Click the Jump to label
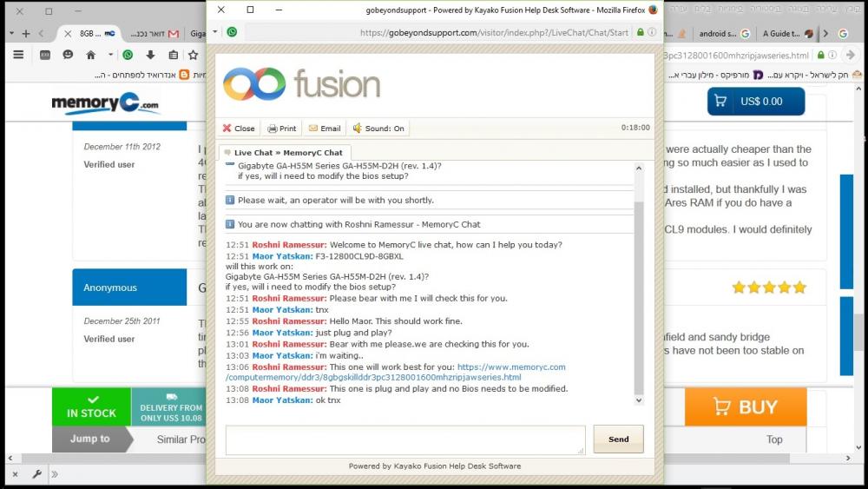868x489 pixels. [89, 439]
